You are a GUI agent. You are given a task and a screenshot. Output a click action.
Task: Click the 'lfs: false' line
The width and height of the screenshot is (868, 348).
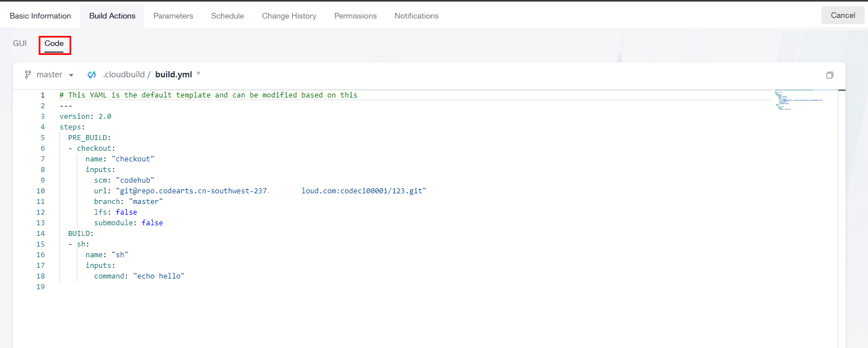click(x=116, y=212)
